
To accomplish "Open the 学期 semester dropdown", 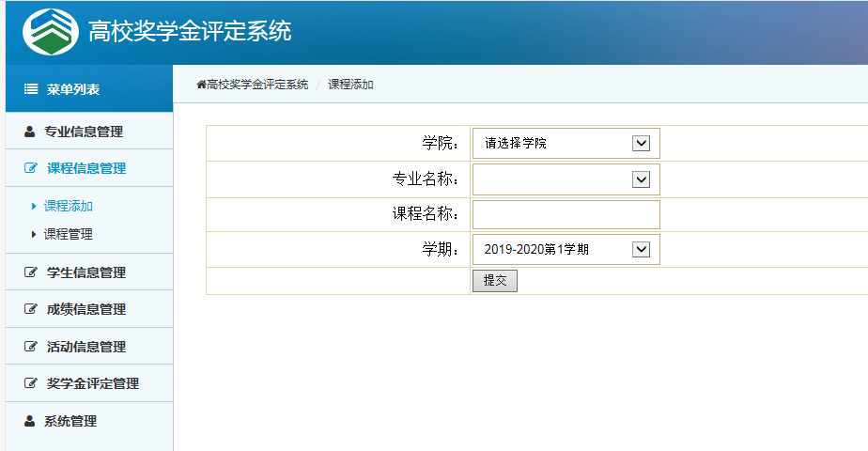I will pos(566,250).
